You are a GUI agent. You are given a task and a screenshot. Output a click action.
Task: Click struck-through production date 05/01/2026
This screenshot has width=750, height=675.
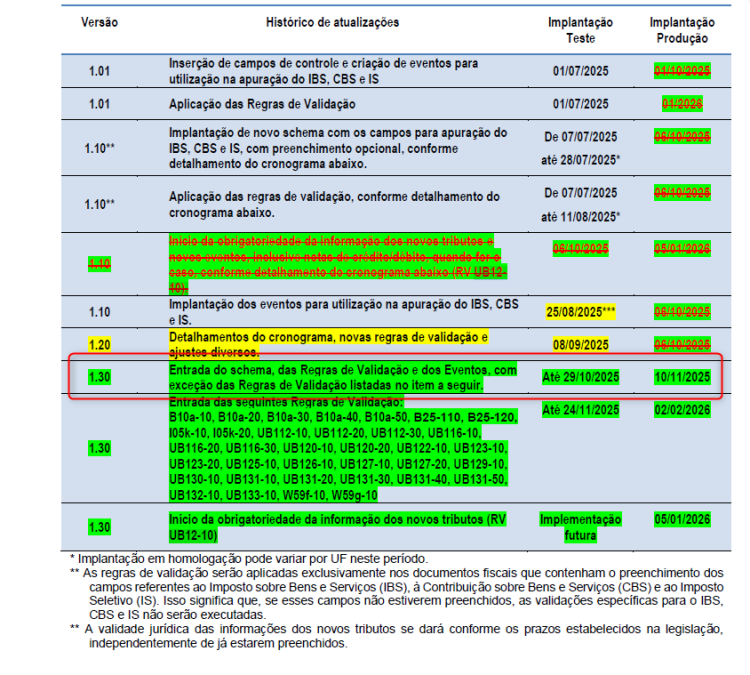[682, 249]
